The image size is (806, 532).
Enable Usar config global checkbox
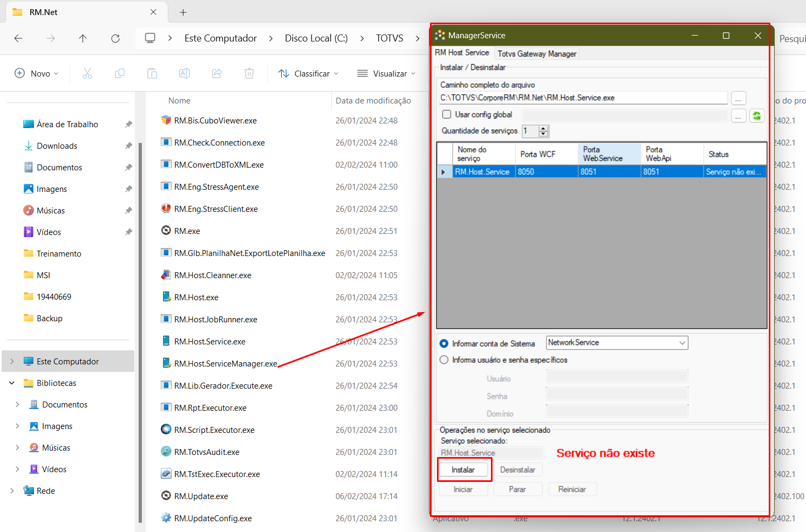click(x=447, y=114)
